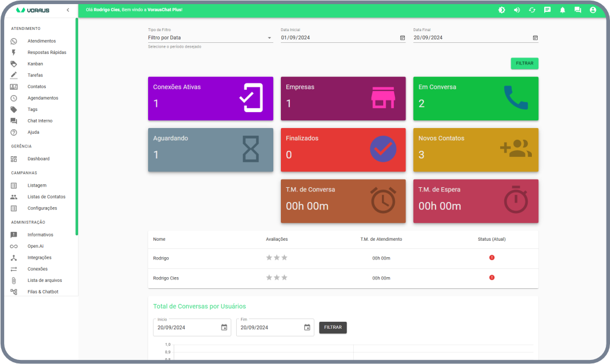The height and width of the screenshot is (364, 610).
Task: Open the notifications bell
Action: tap(562, 10)
